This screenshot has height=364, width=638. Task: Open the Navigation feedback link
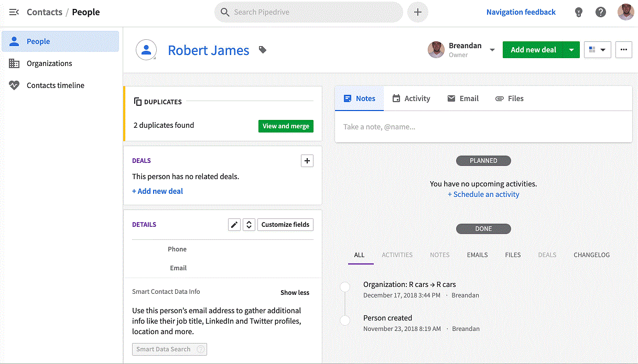521,12
